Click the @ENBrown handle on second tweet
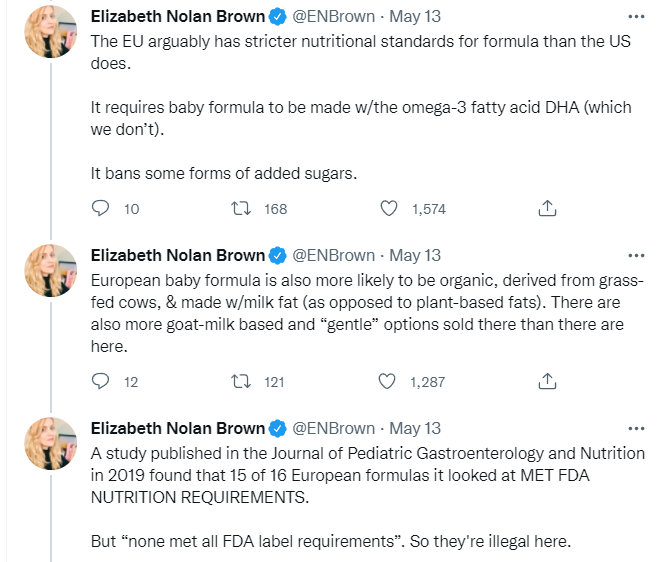 tap(333, 255)
